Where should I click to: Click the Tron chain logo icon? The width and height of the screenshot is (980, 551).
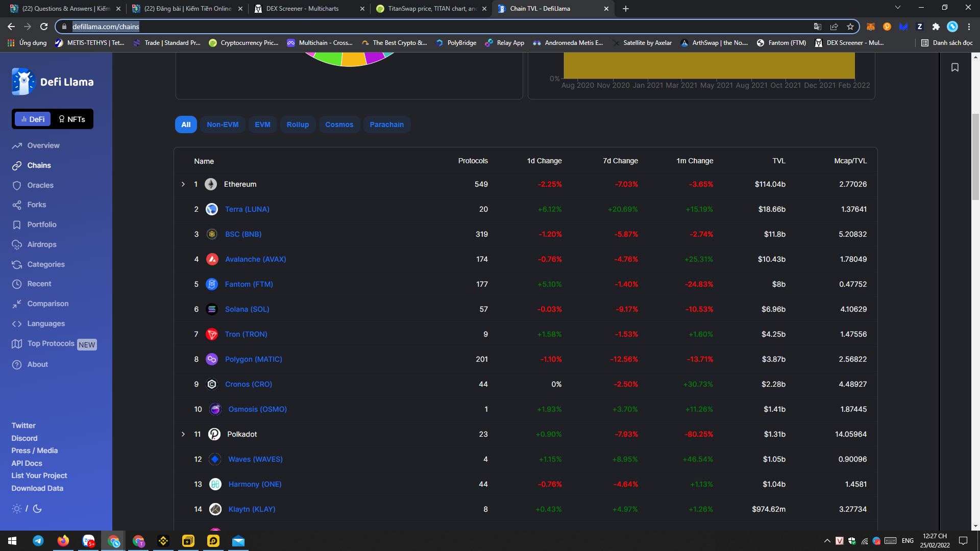[212, 334]
